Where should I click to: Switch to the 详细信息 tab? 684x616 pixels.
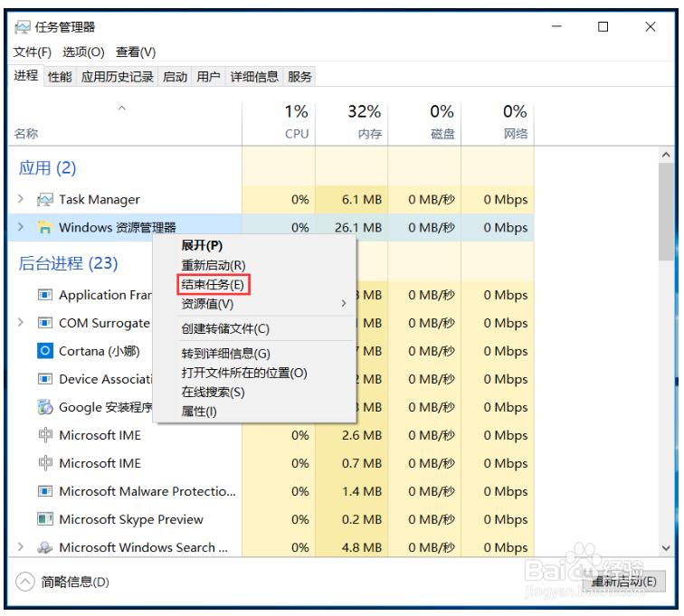click(254, 77)
